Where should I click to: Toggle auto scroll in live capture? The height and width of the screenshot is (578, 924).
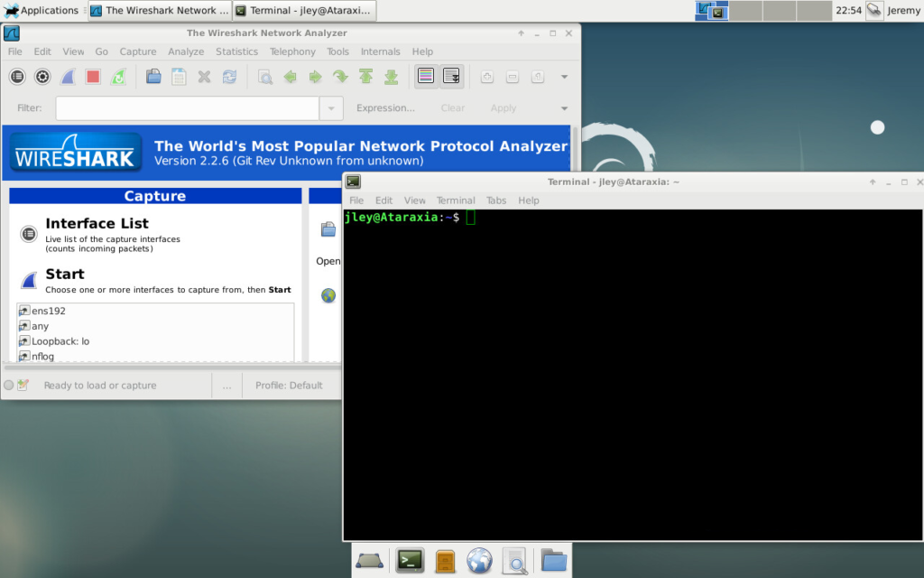pos(451,76)
